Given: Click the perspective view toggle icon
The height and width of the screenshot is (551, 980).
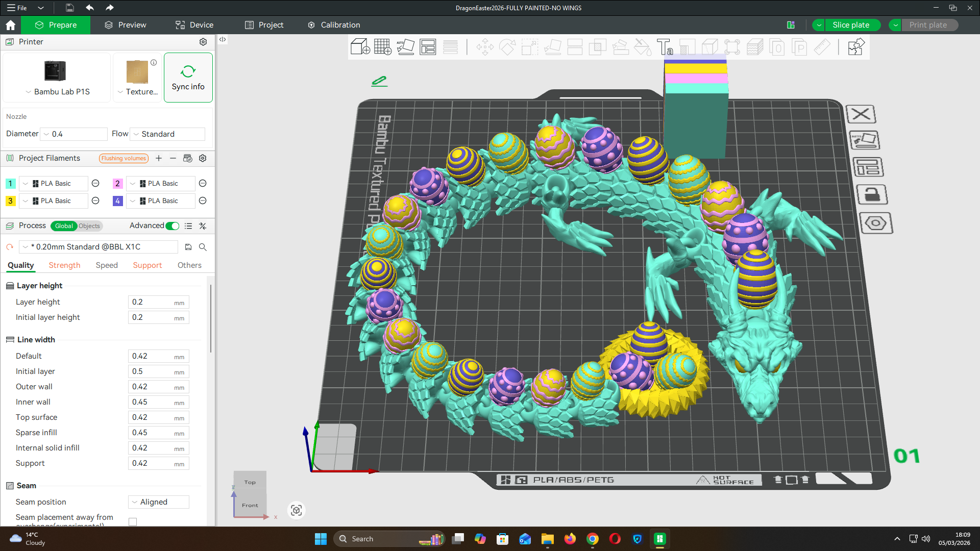Looking at the screenshot, I should [x=296, y=510].
